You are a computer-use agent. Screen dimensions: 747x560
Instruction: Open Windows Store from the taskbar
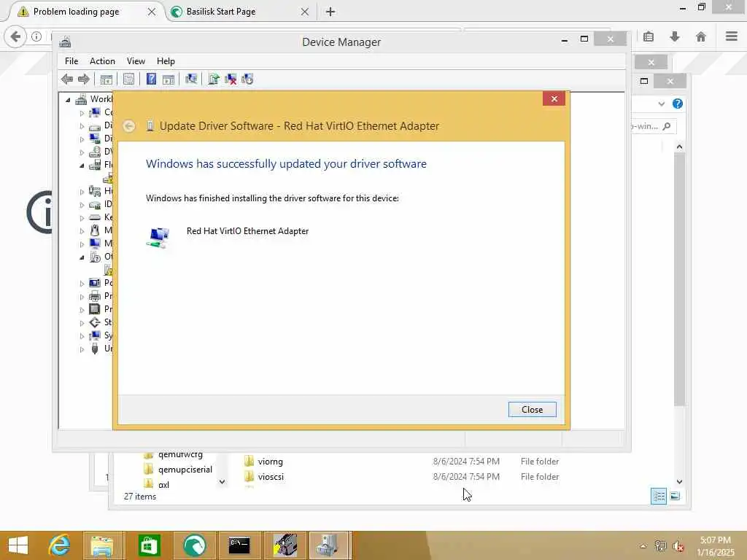tap(149, 545)
